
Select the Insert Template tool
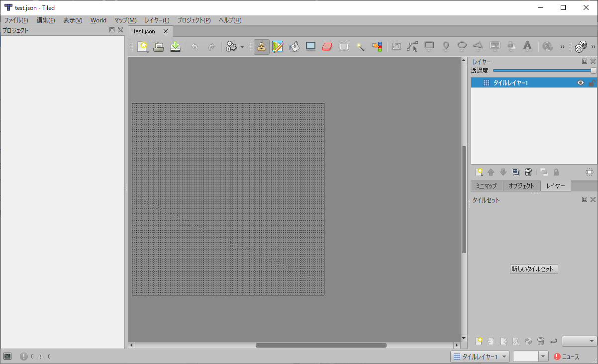pyautogui.click(x=511, y=47)
